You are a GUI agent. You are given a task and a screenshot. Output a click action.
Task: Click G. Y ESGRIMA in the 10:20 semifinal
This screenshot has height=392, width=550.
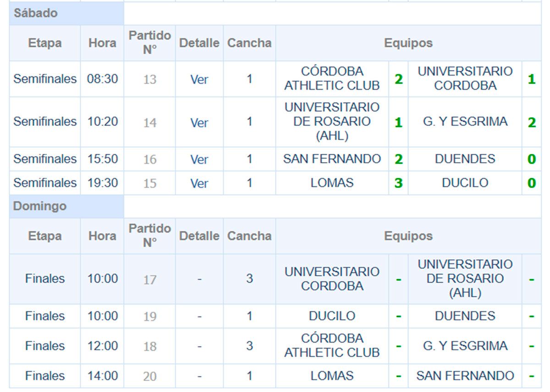(x=465, y=122)
